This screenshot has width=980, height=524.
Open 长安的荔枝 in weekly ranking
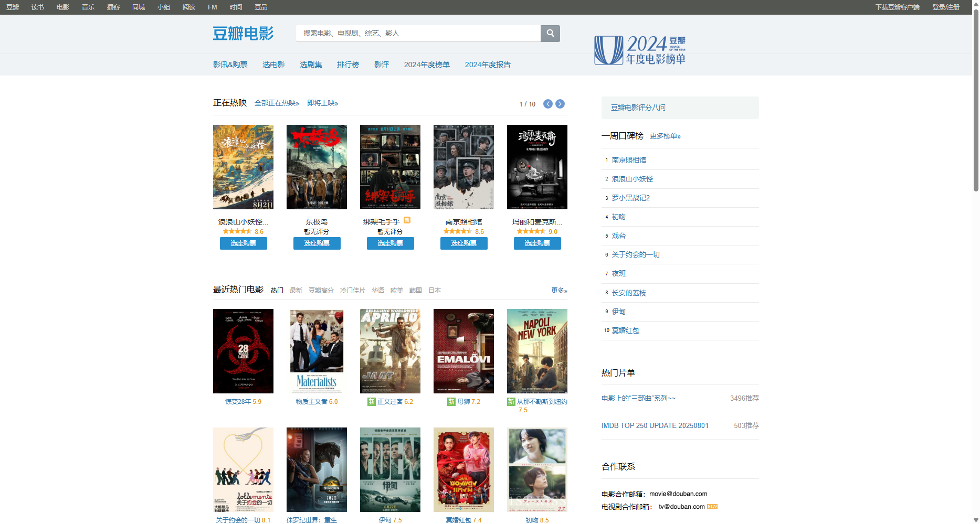coord(629,293)
